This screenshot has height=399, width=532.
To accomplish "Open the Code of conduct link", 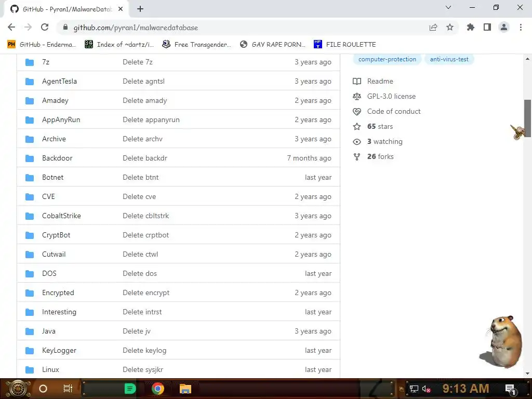I will (x=394, y=111).
